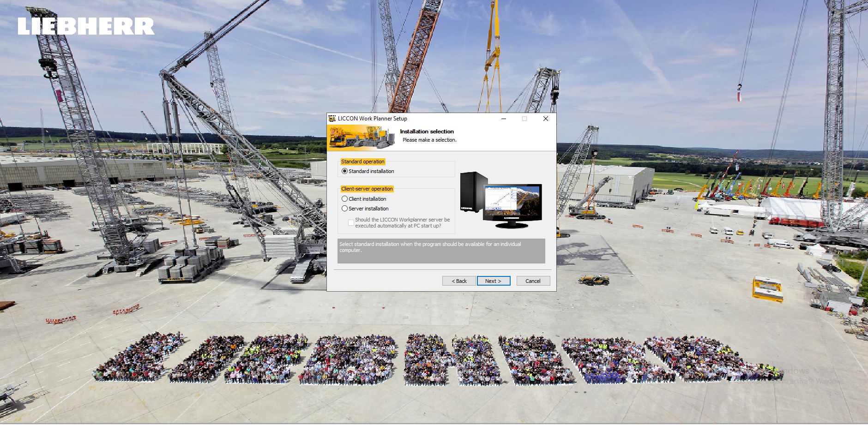The image size is (868, 425).
Task: Enable automatic LICCON Workplanner server startup checkbox
Action: pos(350,222)
